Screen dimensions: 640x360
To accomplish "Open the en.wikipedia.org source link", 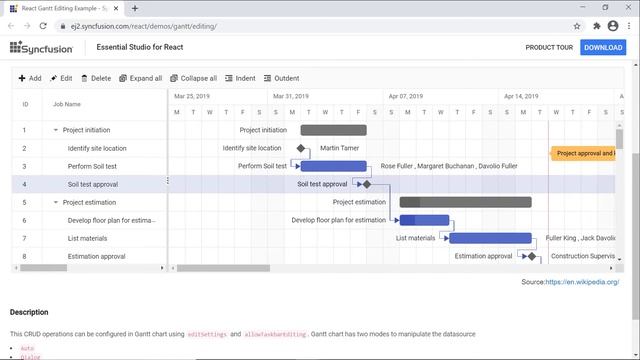I will 582,282.
